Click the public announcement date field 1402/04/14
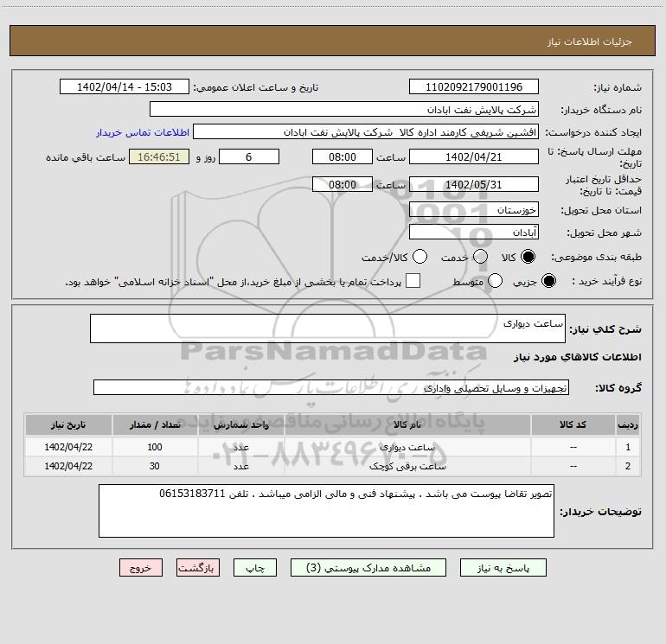The image size is (666, 644). 125,87
